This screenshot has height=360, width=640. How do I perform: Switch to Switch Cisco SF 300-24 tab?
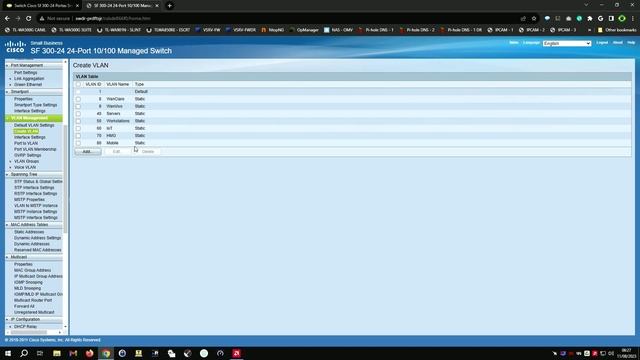pos(40,6)
